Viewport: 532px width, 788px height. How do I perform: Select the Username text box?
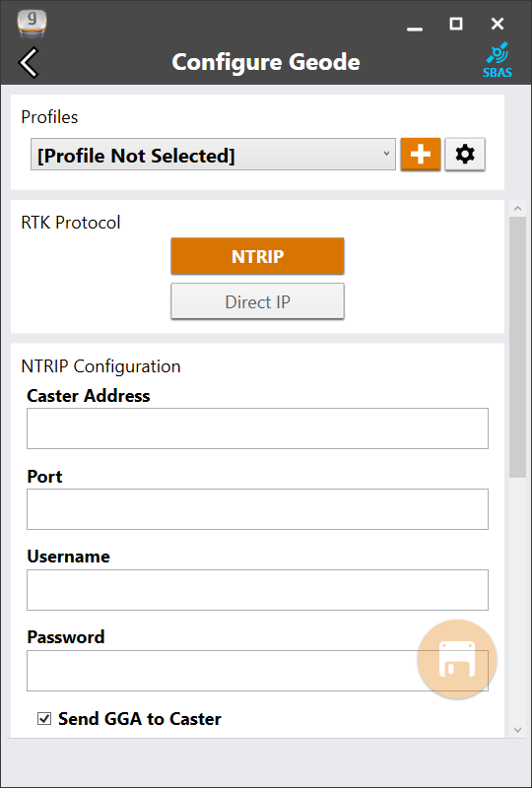point(257,590)
